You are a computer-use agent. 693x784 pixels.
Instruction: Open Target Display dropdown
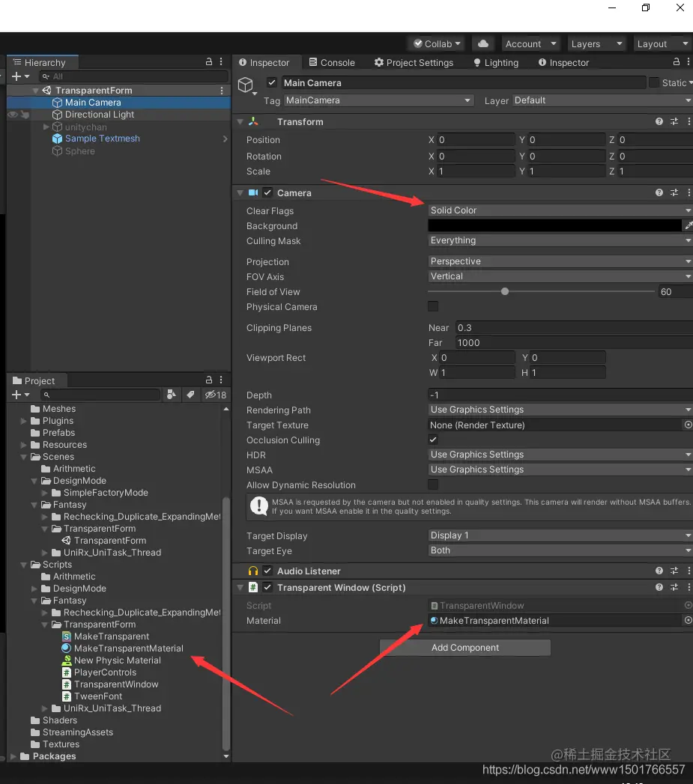[560, 535]
